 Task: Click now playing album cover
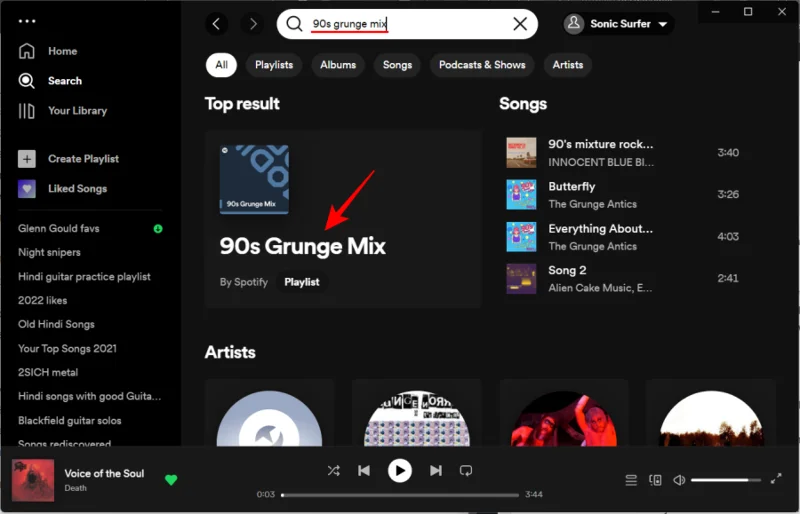coord(33,480)
